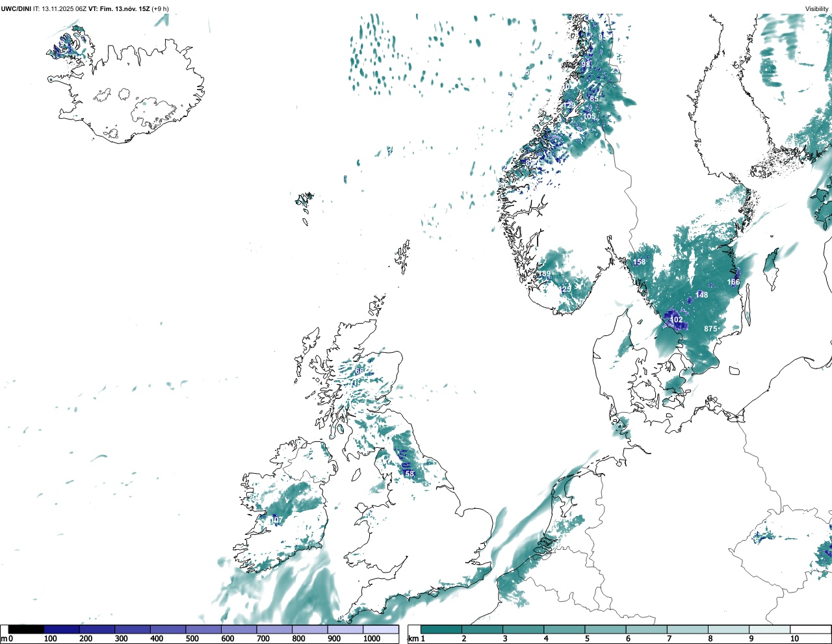
Task: Click the '700' metre legend tick label
Action: (263, 639)
